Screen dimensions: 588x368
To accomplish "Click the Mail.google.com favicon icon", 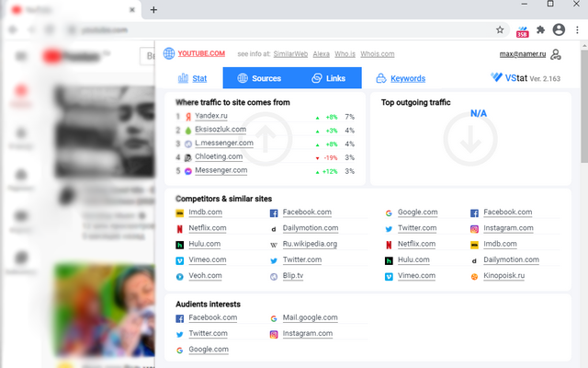I will [x=274, y=319].
